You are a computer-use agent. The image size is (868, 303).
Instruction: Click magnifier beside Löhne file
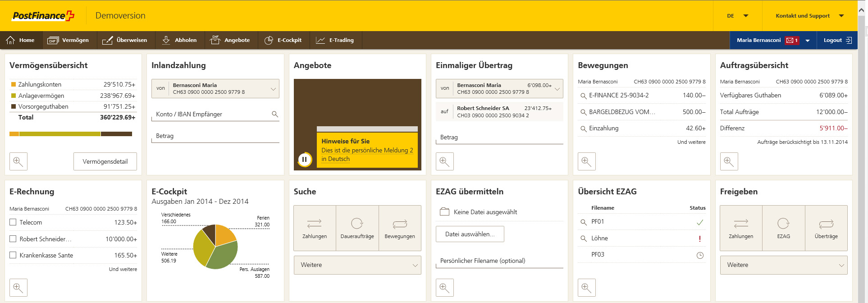tap(583, 239)
